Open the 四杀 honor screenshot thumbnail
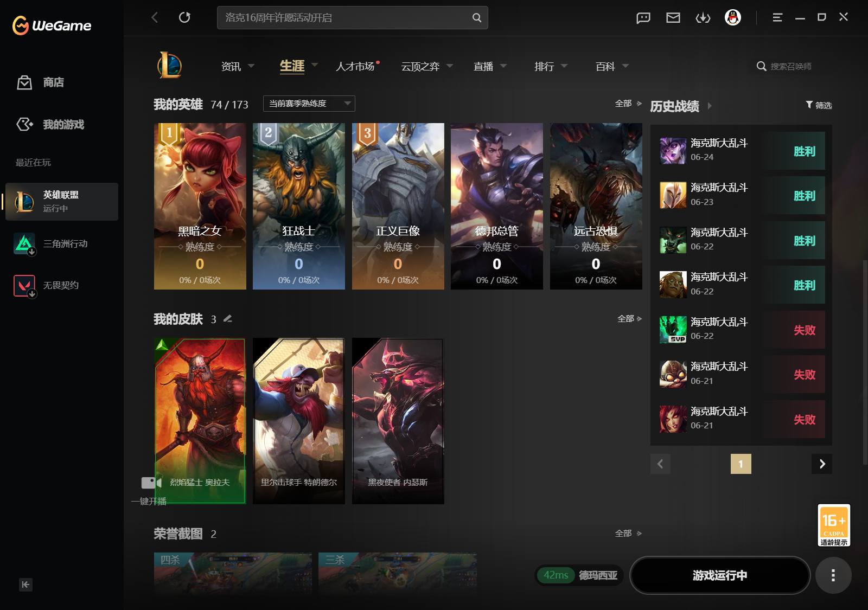868x610 pixels. [233, 574]
